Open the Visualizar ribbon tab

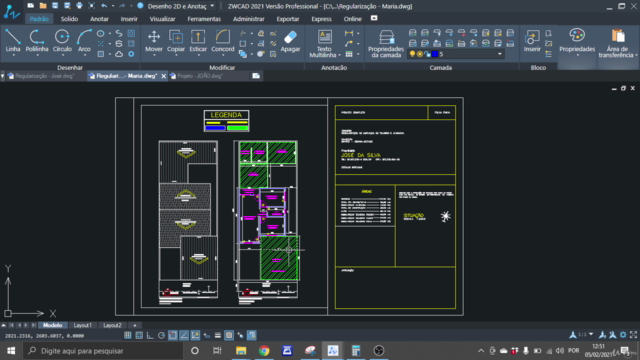pos(162,19)
